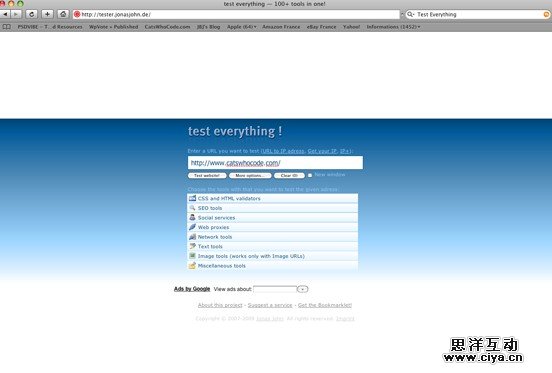Screen dimensions: 552x373
Task: Open the Jonas John copyright link
Action: click(270, 318)
